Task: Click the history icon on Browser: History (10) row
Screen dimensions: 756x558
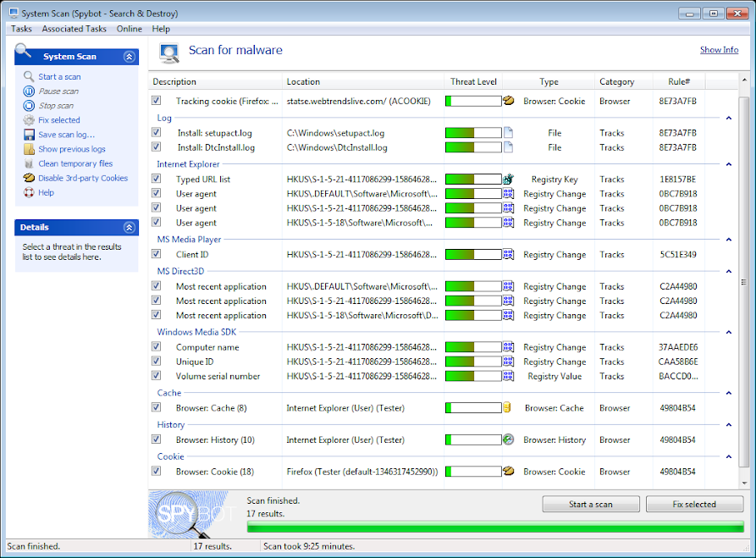Action: pyautogui.click(x=508, y=439)
